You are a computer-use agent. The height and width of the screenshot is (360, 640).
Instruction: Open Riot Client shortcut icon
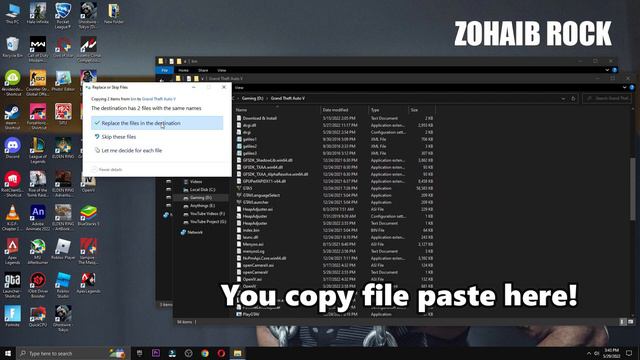(12, 184)
